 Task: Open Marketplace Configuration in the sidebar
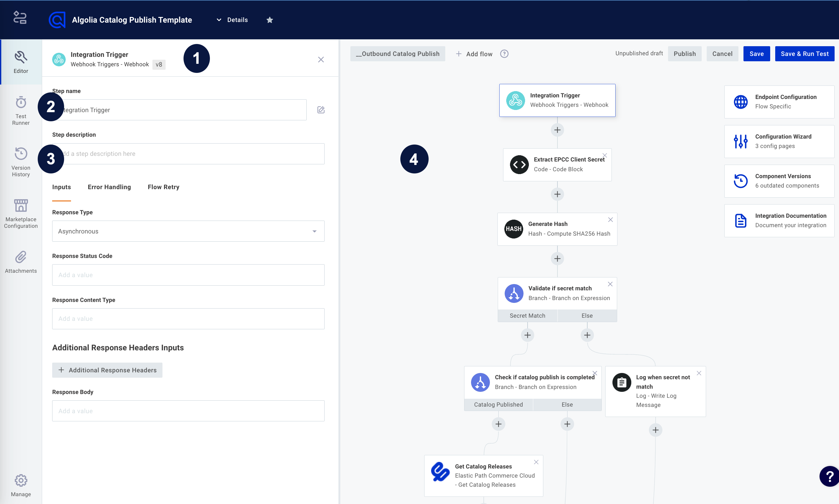point(21,214)
